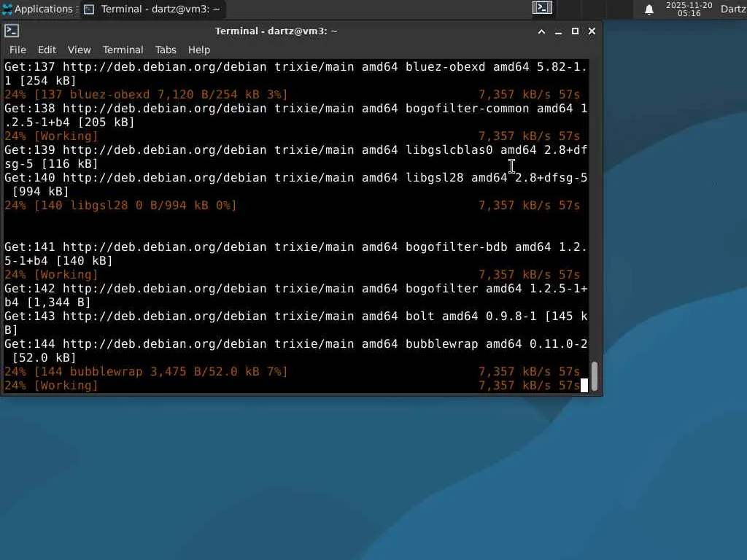Click the terminal cursor block on last line
Viewport: 747px width, 560px height.
point(584,385)
